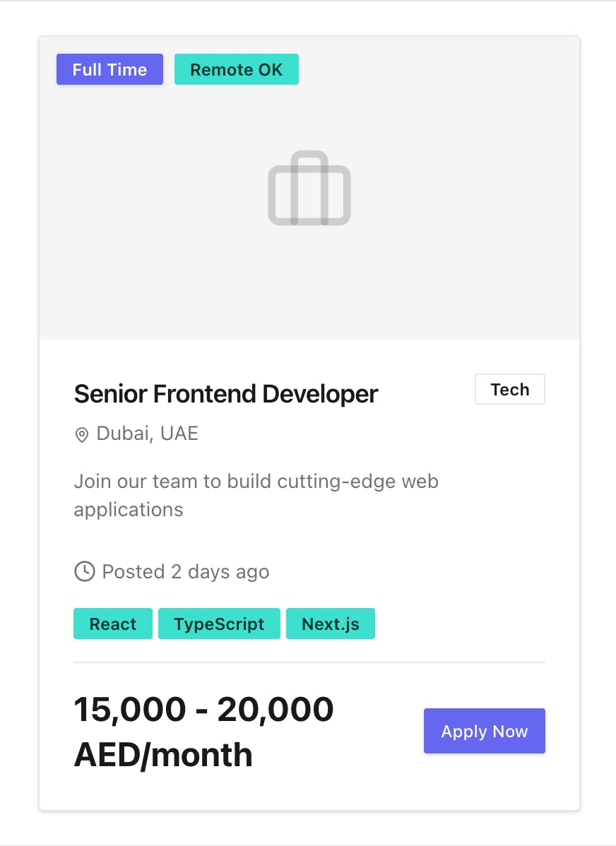Screen dimensions: 616x846
Task: Click the Posted 2 days ago text
Action: pos(185,571)
